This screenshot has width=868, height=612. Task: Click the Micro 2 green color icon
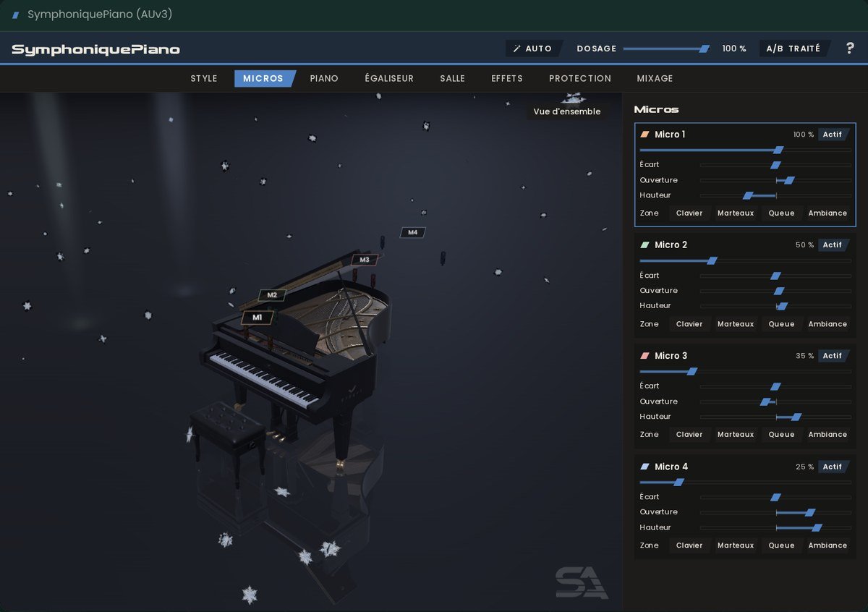[645, 245]
